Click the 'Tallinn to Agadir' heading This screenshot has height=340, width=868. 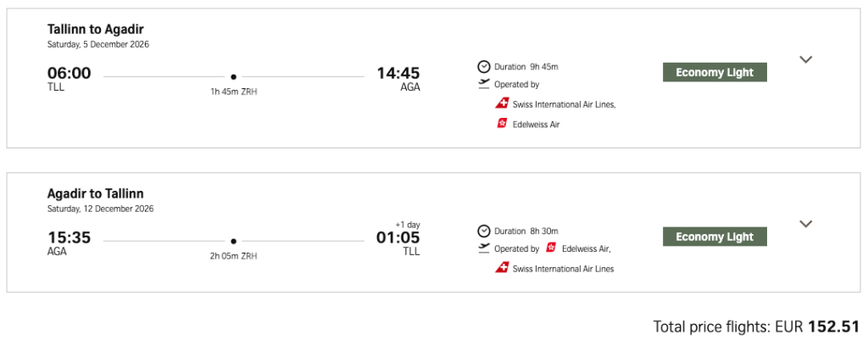pos(96,30)
